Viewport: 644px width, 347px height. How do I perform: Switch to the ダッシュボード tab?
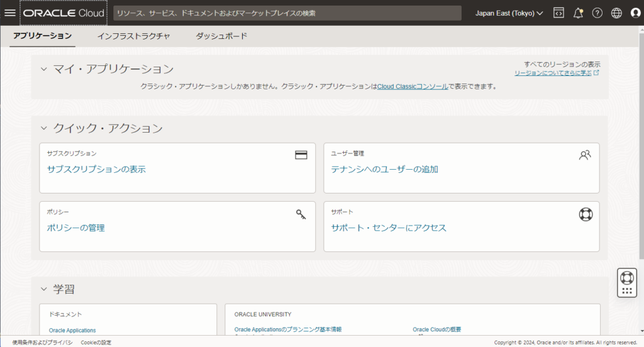pyautogui.click(x=221, y=36)
